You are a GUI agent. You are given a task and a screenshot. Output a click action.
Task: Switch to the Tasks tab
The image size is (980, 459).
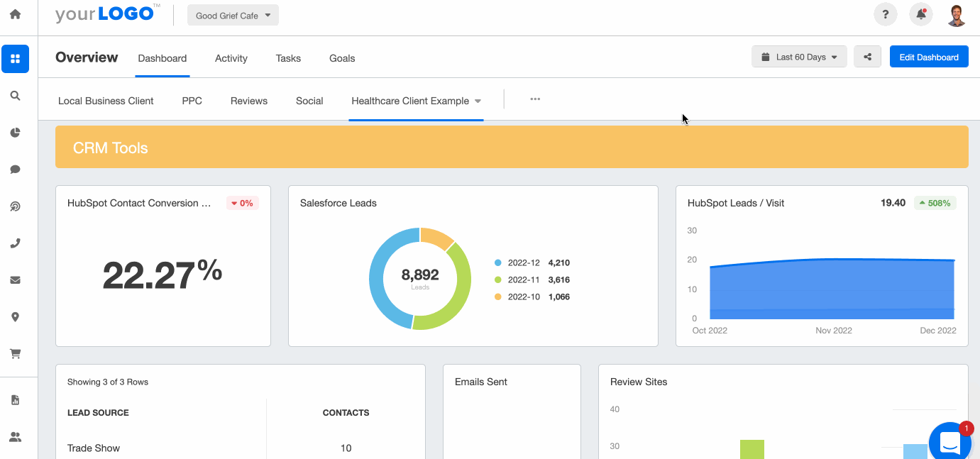288,58
